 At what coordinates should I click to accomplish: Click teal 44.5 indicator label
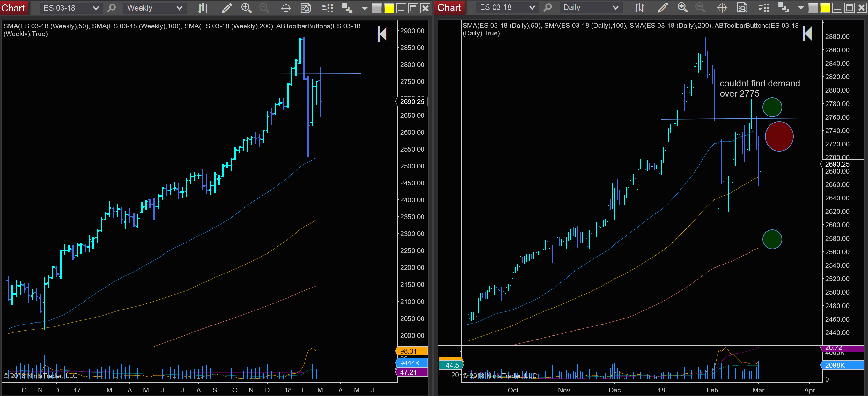tap(452, 365)
